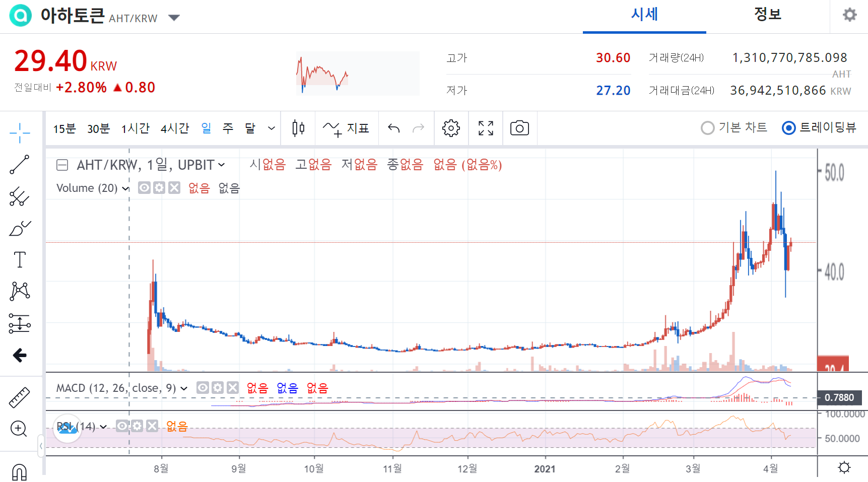The width and height of the screenshot is (868, 482).
Task: Expand the AHT/KRW symbol legend chevron
Action: click(x=221, y=165)
